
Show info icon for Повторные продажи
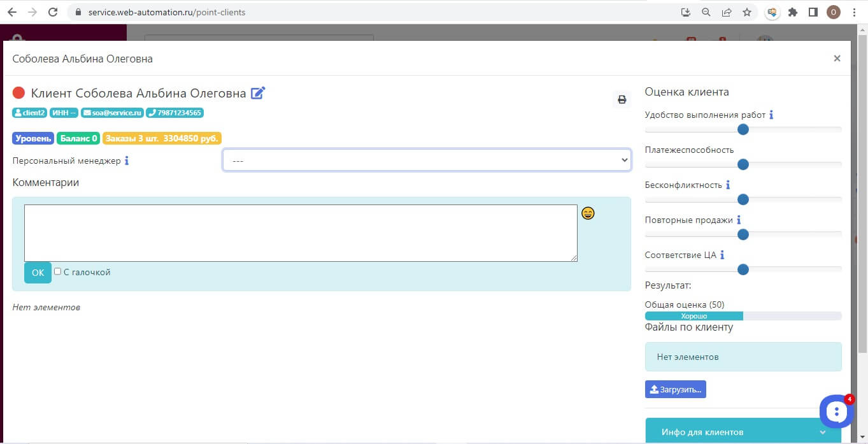point(739,220)
